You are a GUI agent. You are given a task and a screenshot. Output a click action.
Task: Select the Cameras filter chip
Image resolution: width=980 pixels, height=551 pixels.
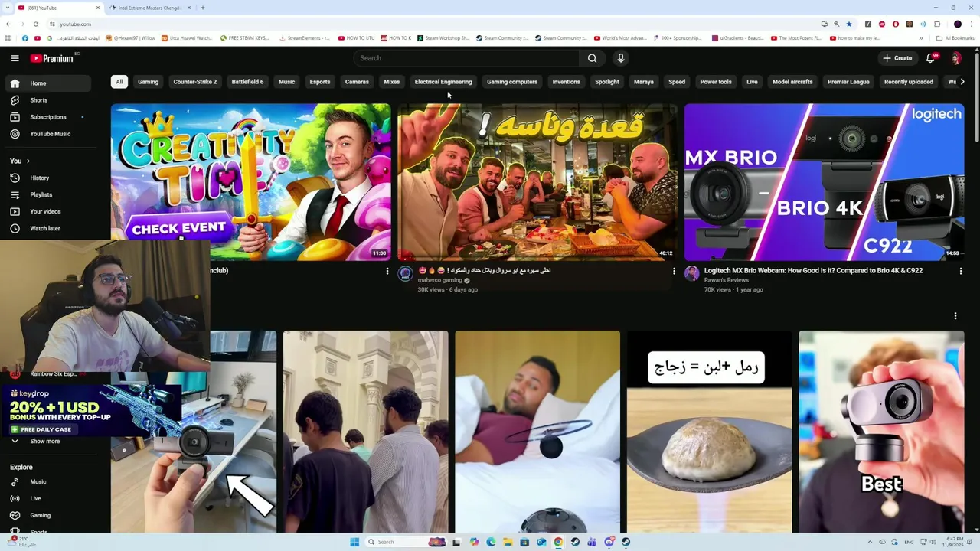[x=357, y=82]
